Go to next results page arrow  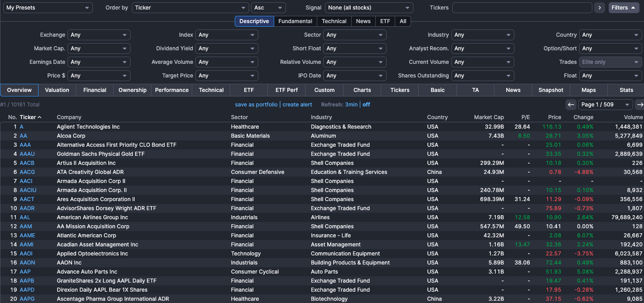click(x=639, y=105)
